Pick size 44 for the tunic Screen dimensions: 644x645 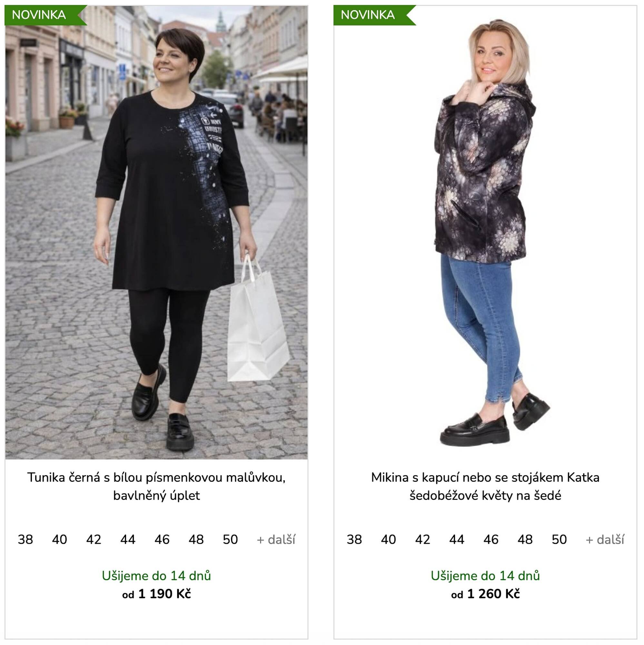(128, 540)
